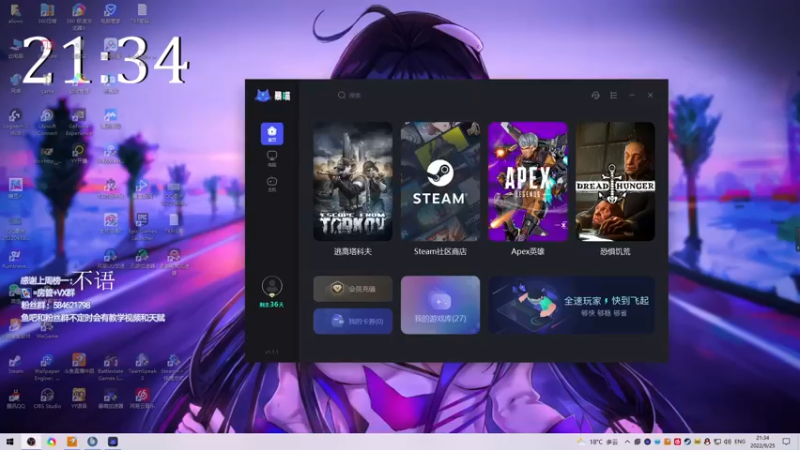Open the settings menu list icon
Screen dimensions: 800x450
click(613, 95)
